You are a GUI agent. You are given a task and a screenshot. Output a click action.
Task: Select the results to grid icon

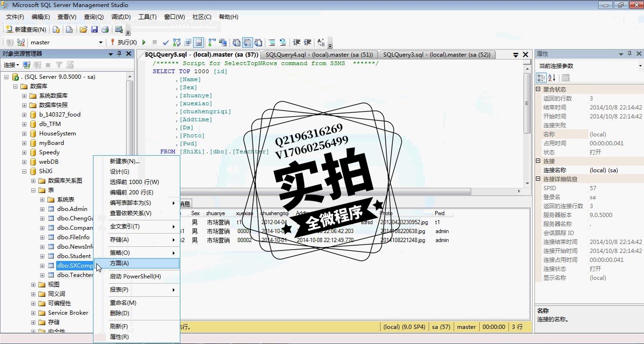click(247, 42)
